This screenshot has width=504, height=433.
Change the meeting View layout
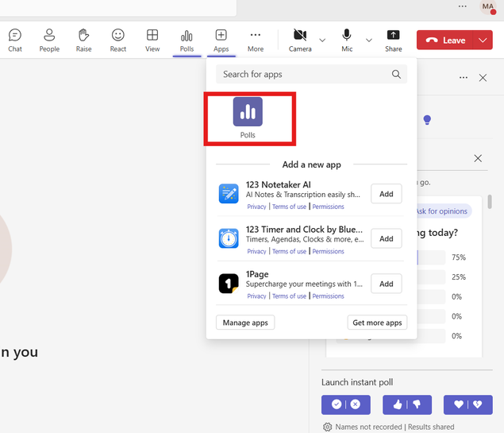152,41
